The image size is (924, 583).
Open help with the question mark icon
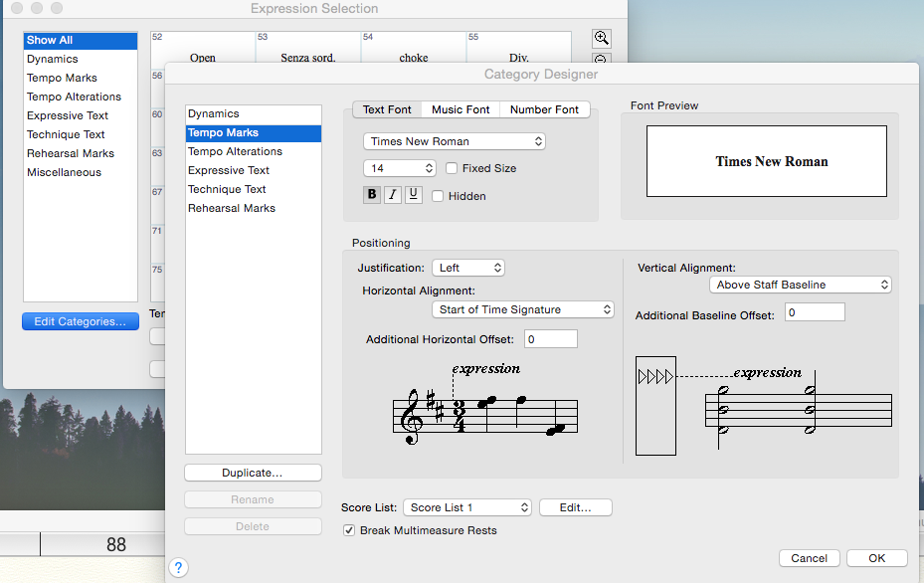[178, 568]
